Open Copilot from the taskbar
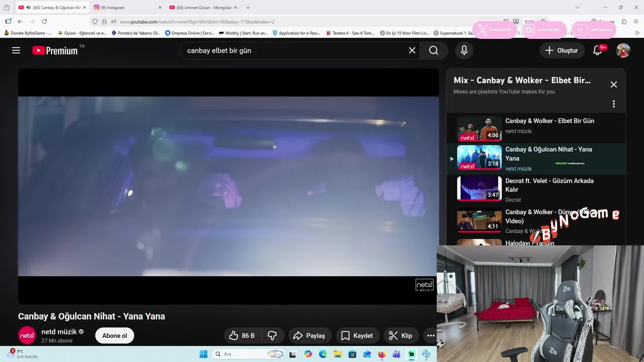Viewport: 644px width, 362px height. 308,354
